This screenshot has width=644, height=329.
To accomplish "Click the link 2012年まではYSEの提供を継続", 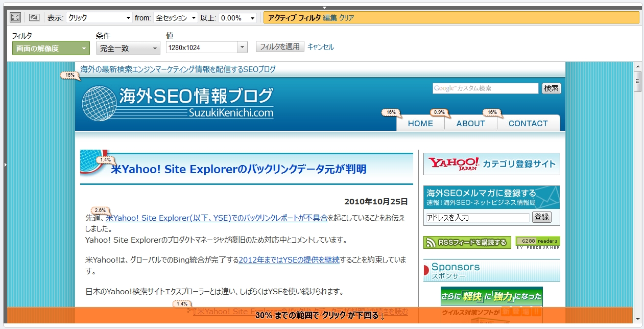I will click(x=289, y=260).
